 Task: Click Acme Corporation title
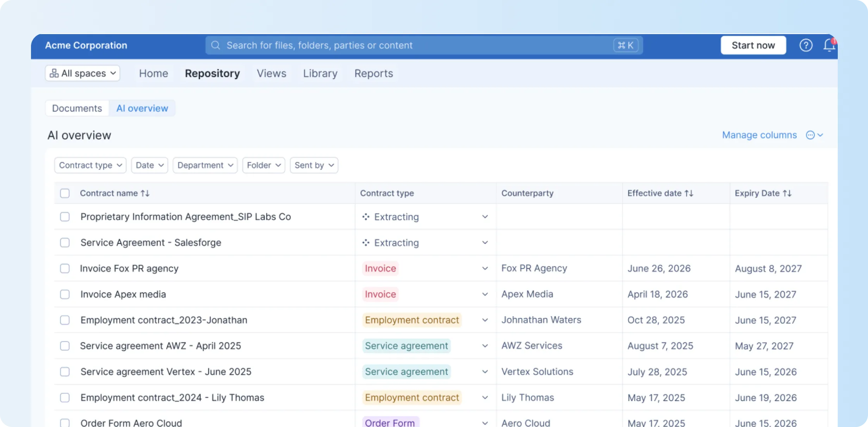tap(86, 45)
